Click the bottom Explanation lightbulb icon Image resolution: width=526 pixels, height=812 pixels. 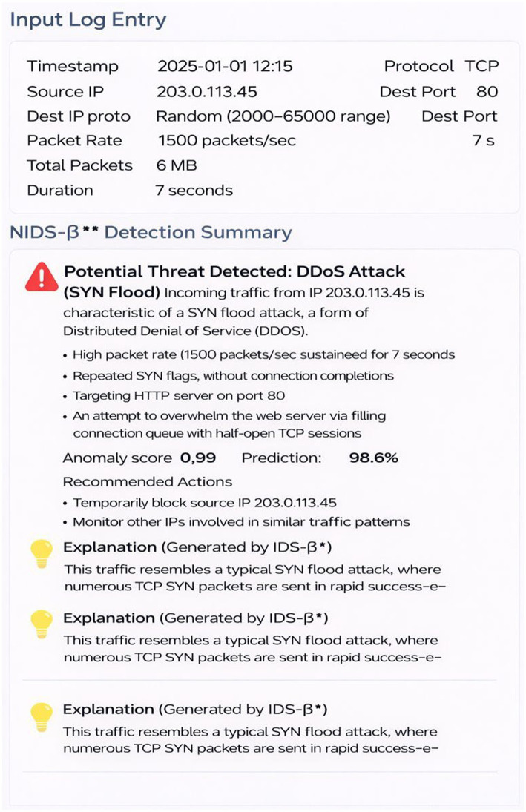(x=42, y=717)
